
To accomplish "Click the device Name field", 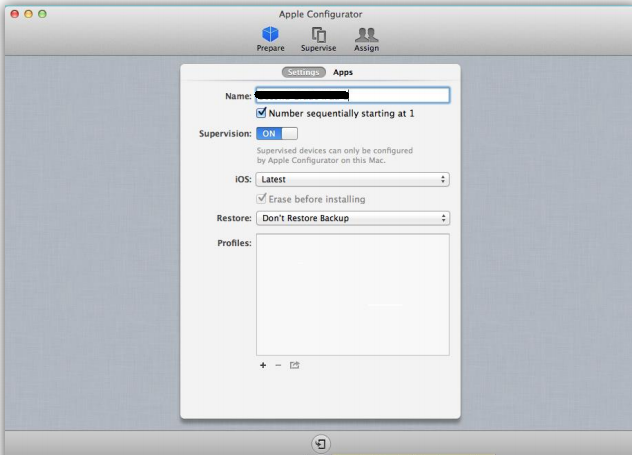I will [353, 96].
